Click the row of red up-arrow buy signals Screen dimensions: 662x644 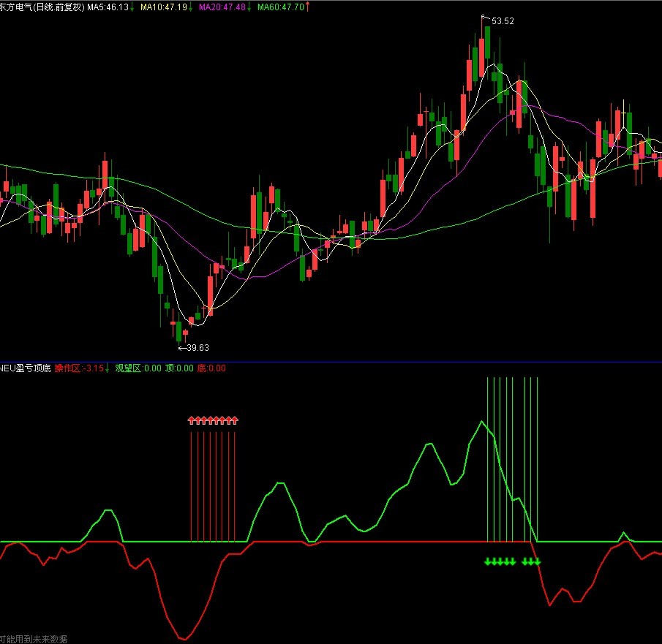tap(213, 420)
